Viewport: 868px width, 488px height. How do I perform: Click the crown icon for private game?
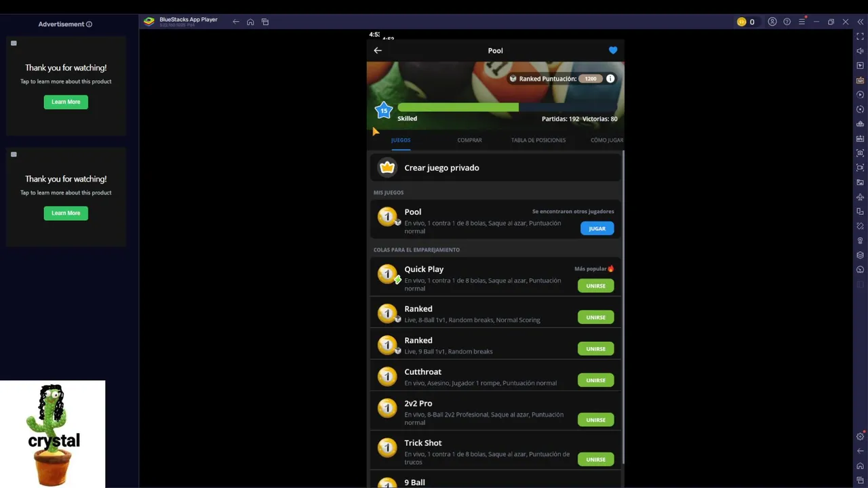click(x=387, y=167)
